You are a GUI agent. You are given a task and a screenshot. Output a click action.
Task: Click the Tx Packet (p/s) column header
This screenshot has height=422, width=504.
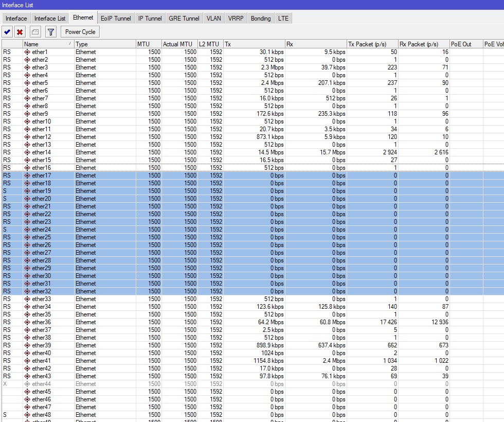point(372,44)
